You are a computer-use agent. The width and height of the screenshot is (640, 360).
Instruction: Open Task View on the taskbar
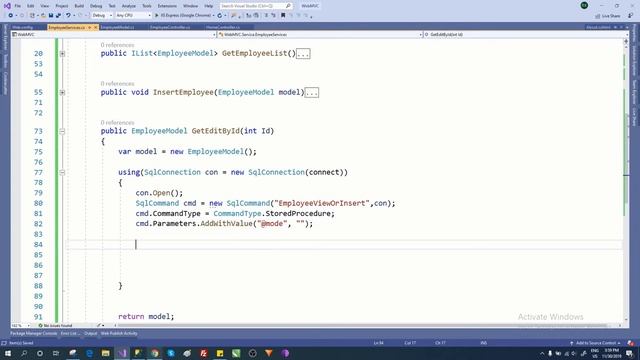(56, 353)
